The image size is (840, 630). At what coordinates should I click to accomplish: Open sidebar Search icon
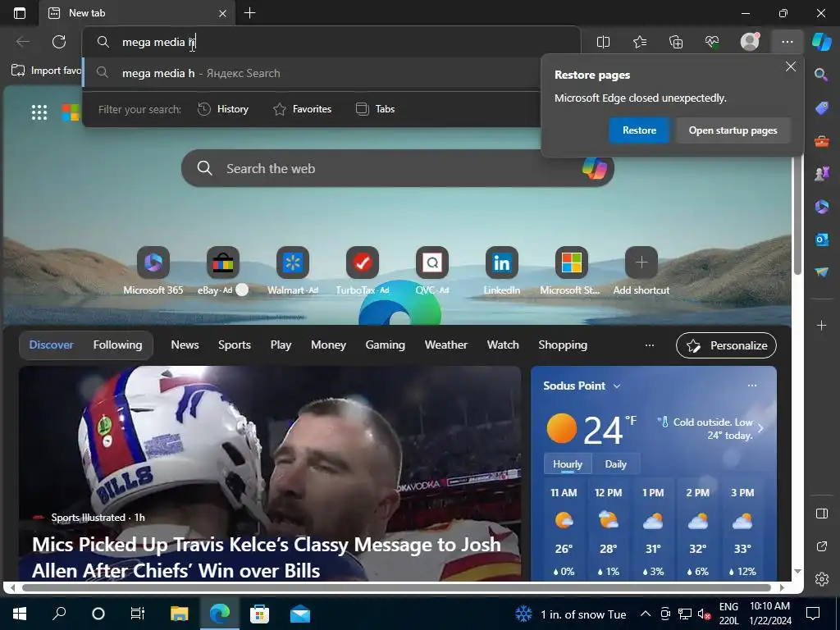coord(821,75)
